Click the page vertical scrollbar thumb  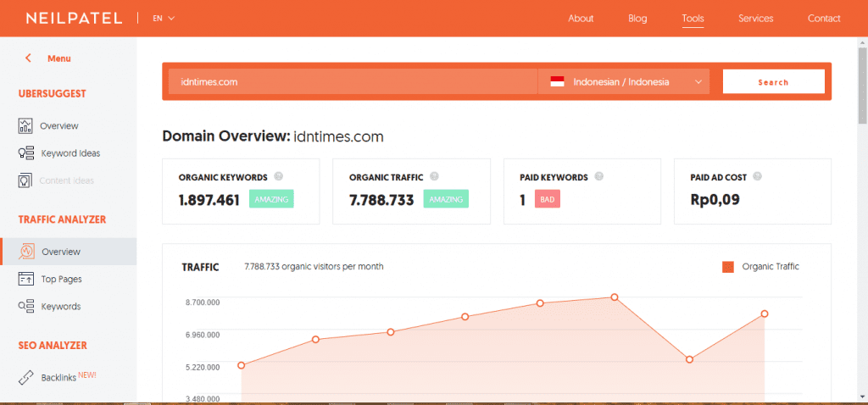click(x=862, y=86)
